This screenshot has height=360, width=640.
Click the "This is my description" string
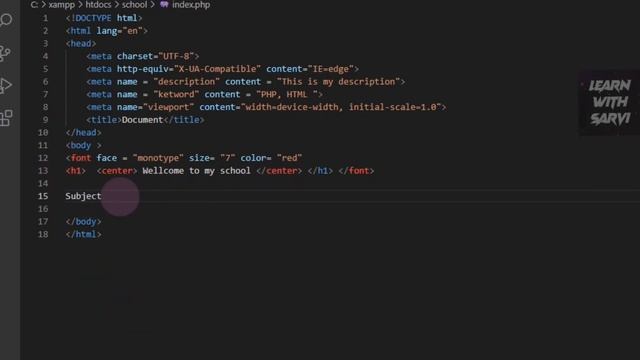[x=338, y=82]
